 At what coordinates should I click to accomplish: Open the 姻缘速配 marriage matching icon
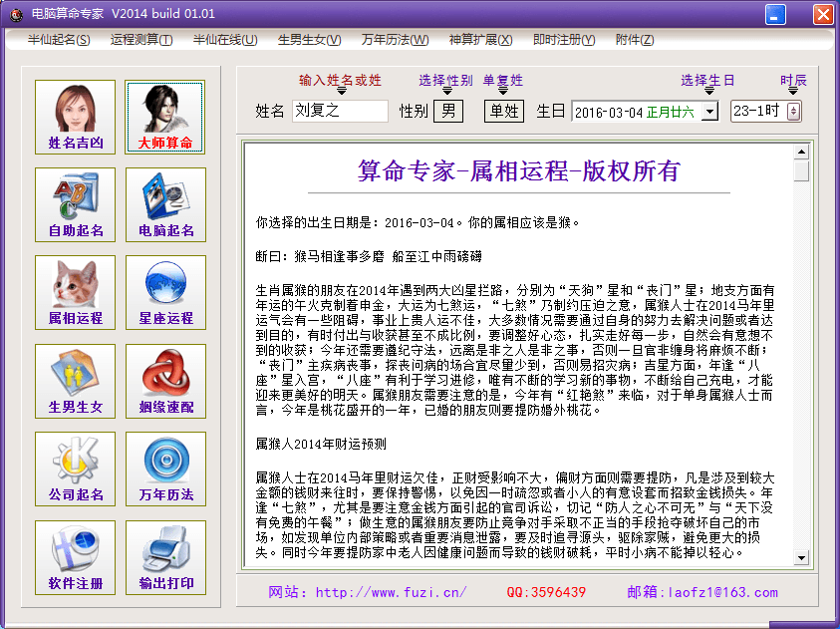(165, 380)
